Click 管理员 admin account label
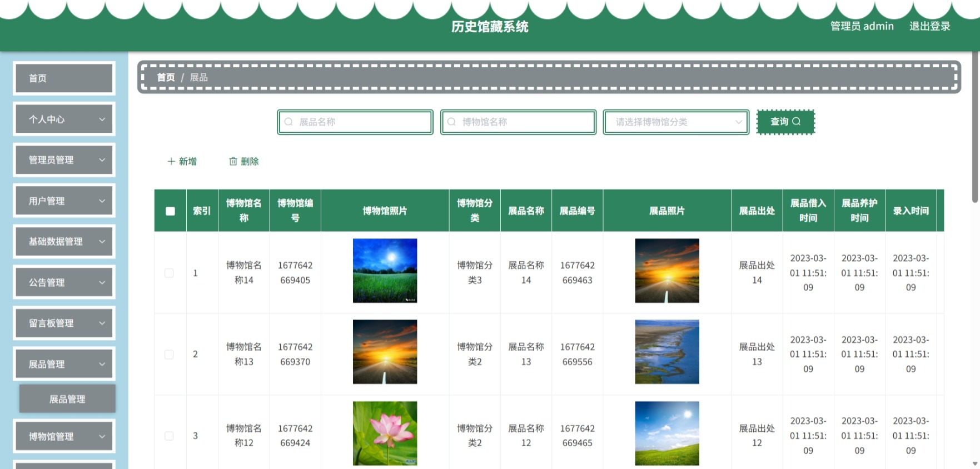Screen dimensions: 980x469 [862, 26]
